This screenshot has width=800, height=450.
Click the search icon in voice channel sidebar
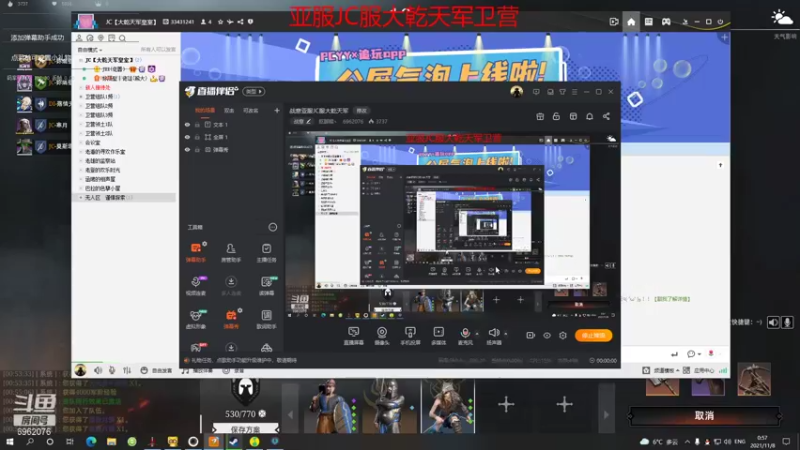[122, 38]
